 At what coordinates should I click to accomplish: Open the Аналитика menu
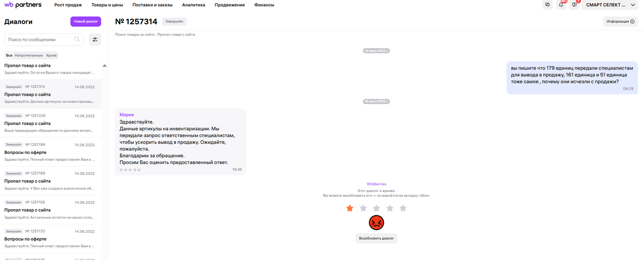pyautogui.click(x=194, y=5)
